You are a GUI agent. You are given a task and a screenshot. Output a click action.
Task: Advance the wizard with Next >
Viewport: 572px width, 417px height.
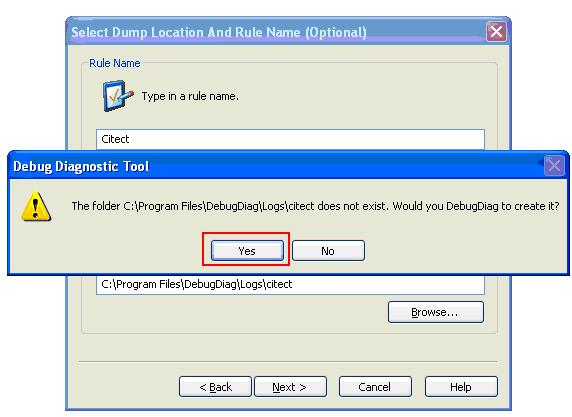click(290, 387)
